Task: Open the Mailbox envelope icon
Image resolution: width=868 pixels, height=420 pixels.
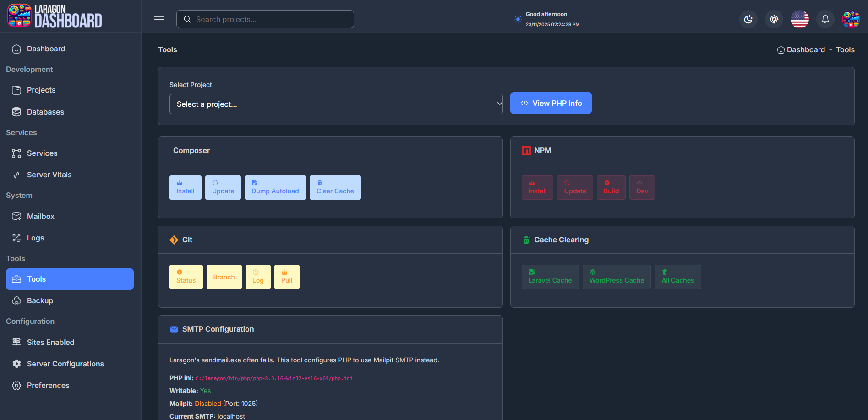Action: coord(16,216)
